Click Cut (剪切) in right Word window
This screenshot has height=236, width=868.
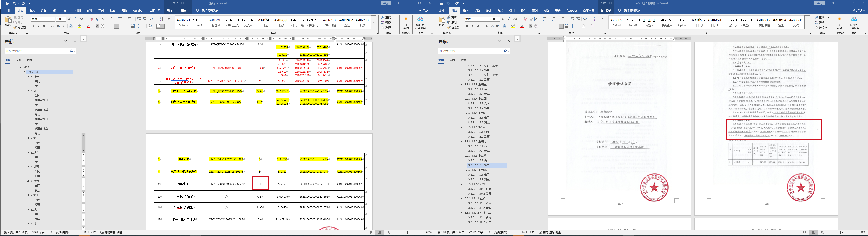453,18
